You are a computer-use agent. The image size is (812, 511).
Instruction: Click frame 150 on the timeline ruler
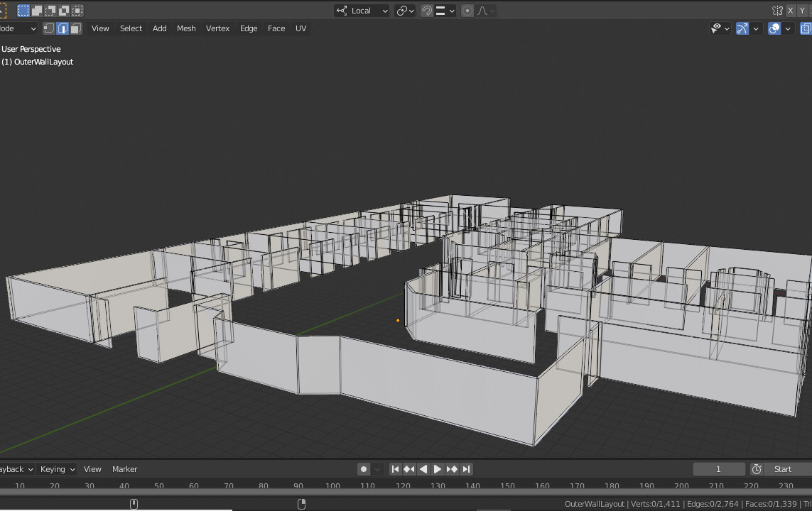(x=507, y=486)
